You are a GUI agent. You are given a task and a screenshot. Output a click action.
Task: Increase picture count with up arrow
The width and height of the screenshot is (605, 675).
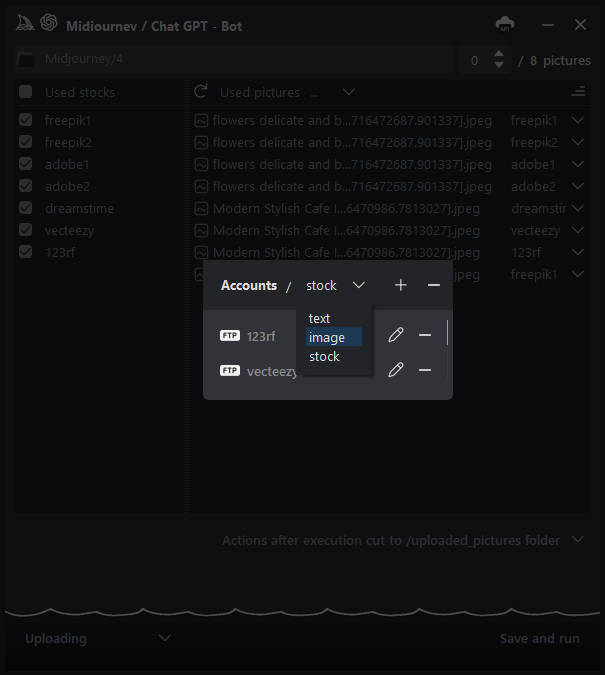tap(499, 54)
